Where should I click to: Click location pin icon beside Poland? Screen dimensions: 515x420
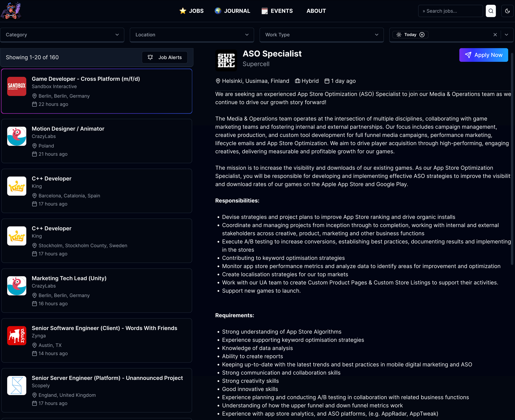pyautogui.click(x=34, y=146)
